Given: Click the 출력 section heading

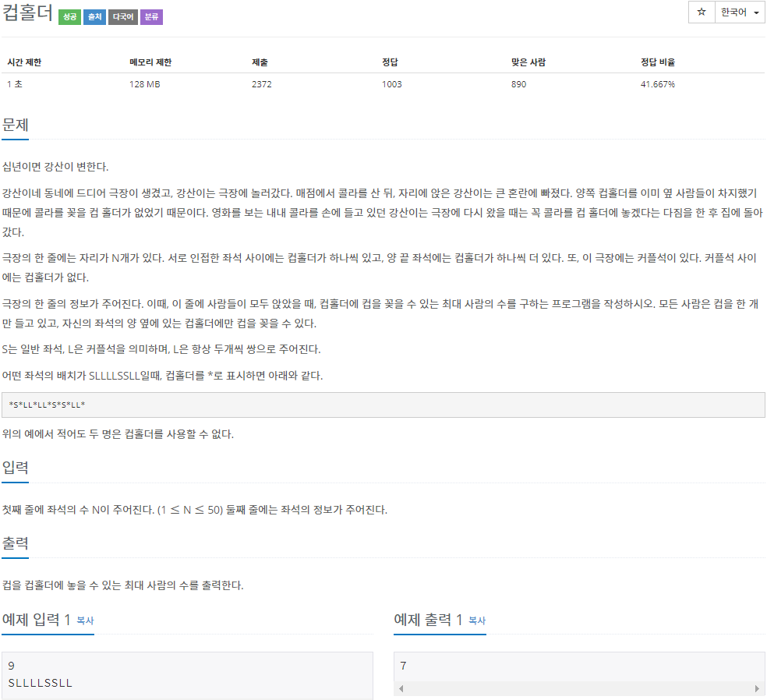Looking at the screenshot, I should [15, 543].
